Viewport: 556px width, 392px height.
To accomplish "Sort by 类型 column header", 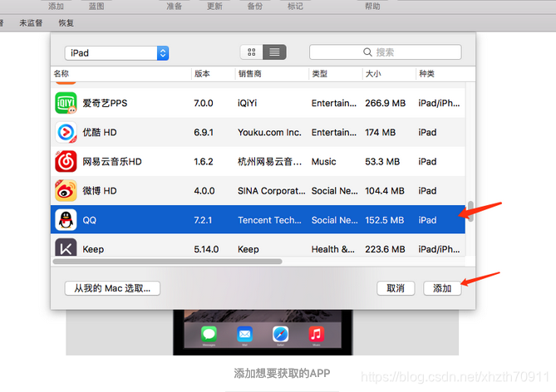I will pos(319,74).
